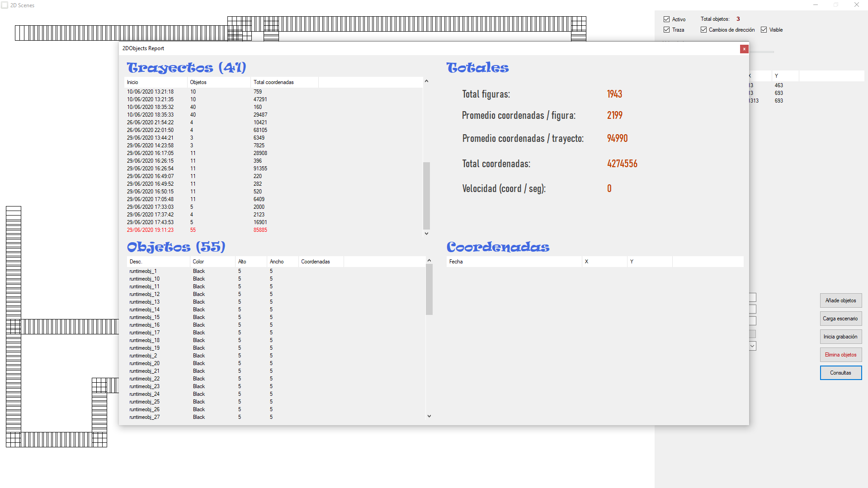
Task: Close the 2DObjects Report dialog
Action: 744,49
